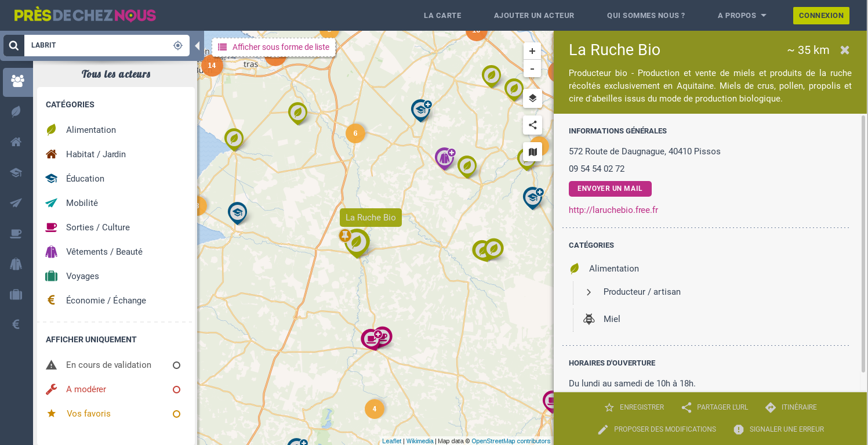Select the Éducation graduation cap sidebar icon
Image resolution: width=868 pixels, height=445 pixels.
coord(16,172)
